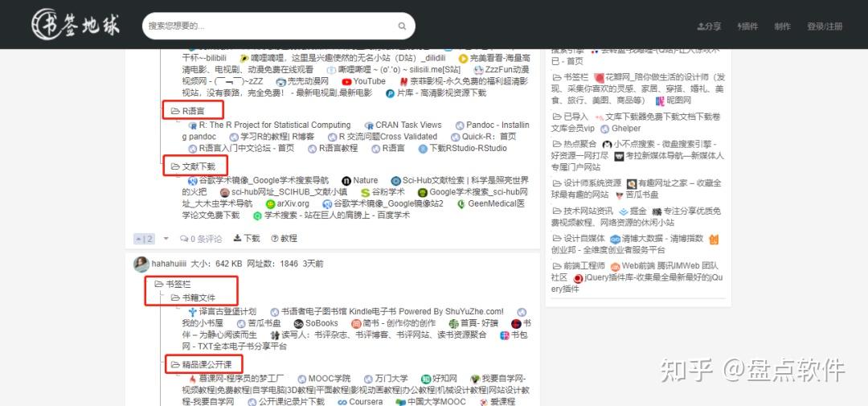Image resolution: width=868 pixels, height=406 pixels.
Task: Click the 下载 download button
Action: [247, 238]
